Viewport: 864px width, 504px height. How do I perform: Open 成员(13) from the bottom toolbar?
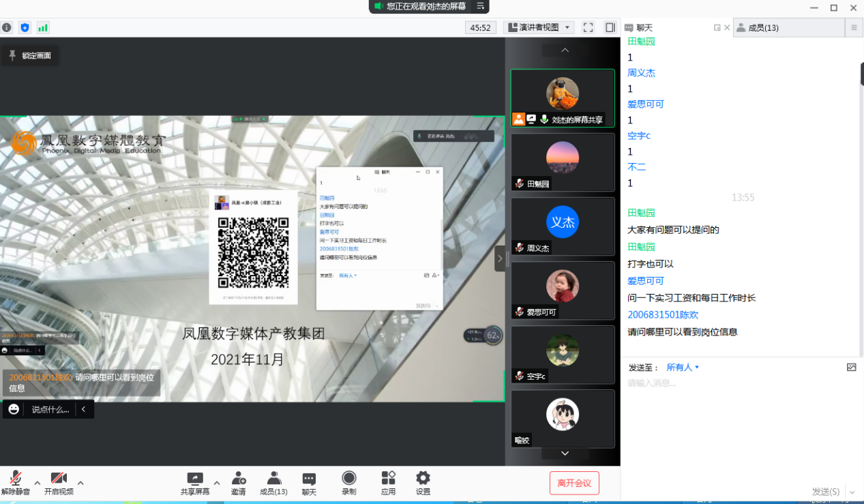[x=273, y=482]
